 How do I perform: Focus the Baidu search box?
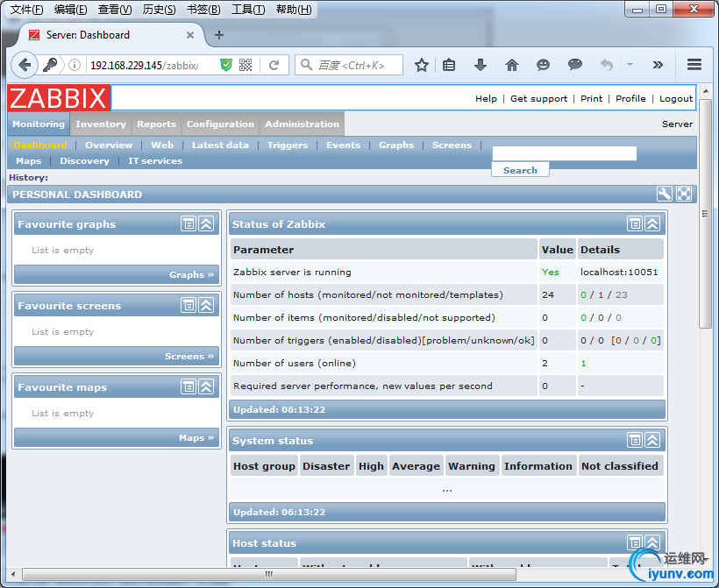[x=349, y=65]
